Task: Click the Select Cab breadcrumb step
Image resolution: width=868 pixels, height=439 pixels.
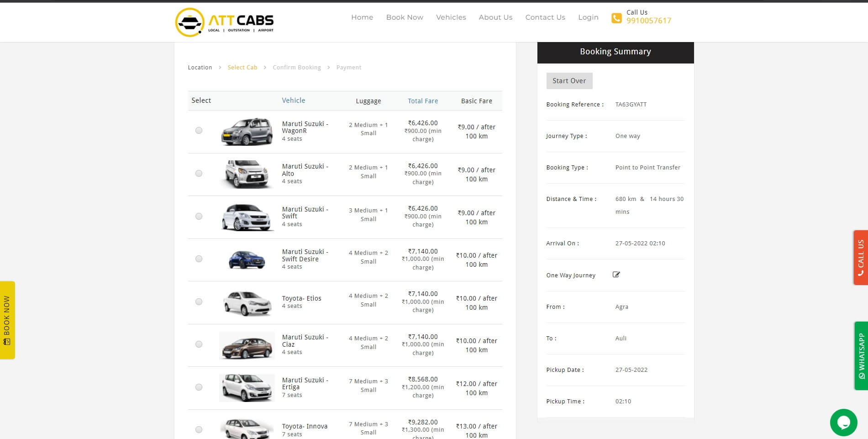Action: point(242,68)
